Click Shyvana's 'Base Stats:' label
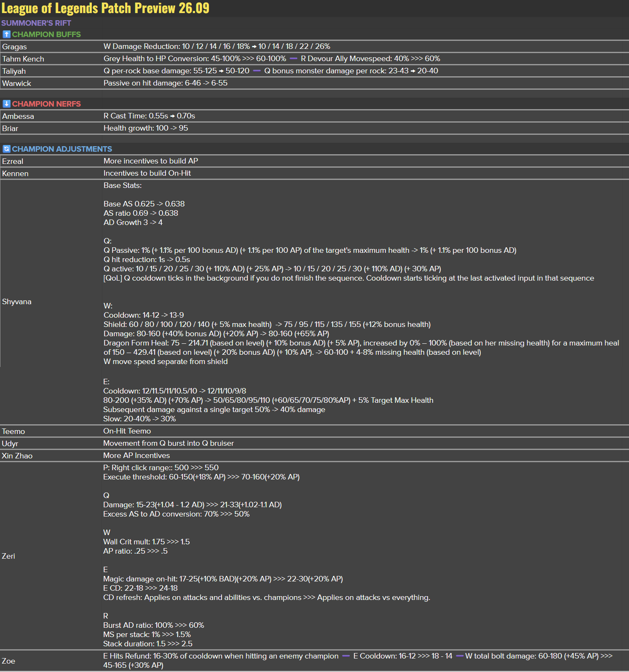The height and width of the screenshot is (672, 629). pyautogui.click(x=123, y=185)
